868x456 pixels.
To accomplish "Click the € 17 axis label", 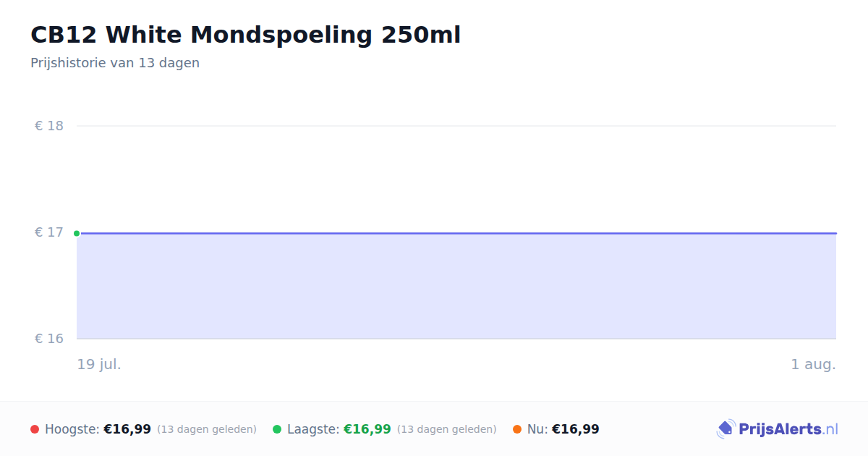I will tap(49, 232).
